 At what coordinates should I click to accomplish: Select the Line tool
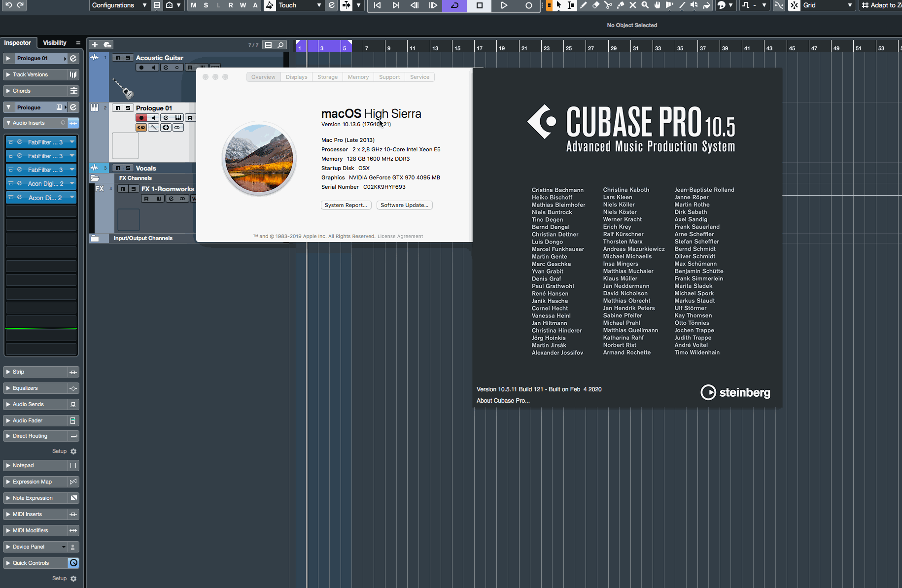click(682, 5)
